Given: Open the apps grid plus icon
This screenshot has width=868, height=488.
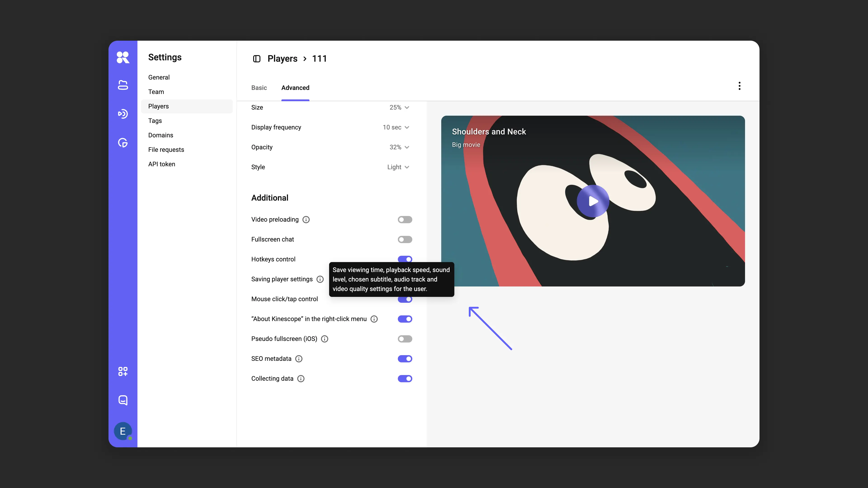Looking at the screenshot, I should (x=123, y=371).
